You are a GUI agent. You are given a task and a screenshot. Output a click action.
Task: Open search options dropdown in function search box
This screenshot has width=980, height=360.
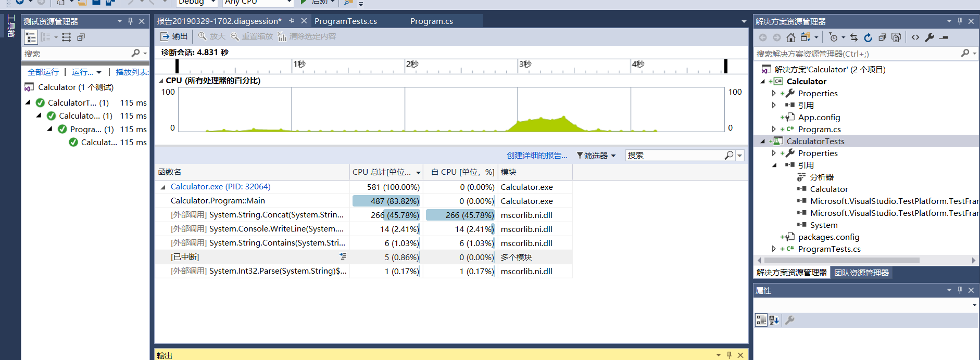pyautogui.click(x=740, y=156)
